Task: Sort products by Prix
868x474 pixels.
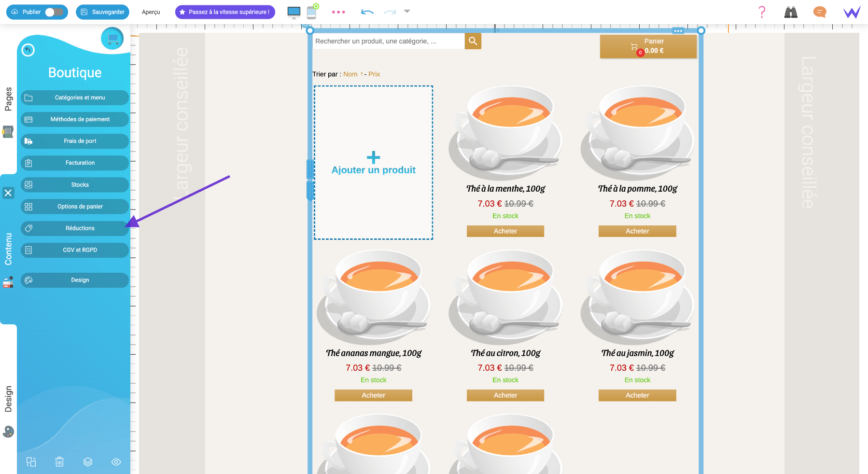Action: coord(374,74)
